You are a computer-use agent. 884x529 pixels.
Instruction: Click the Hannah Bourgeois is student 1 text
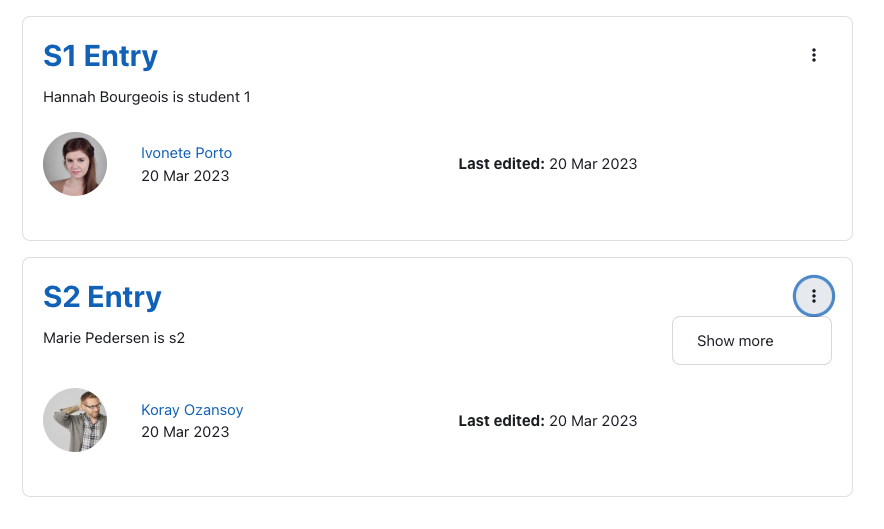[x=147, y=97]
